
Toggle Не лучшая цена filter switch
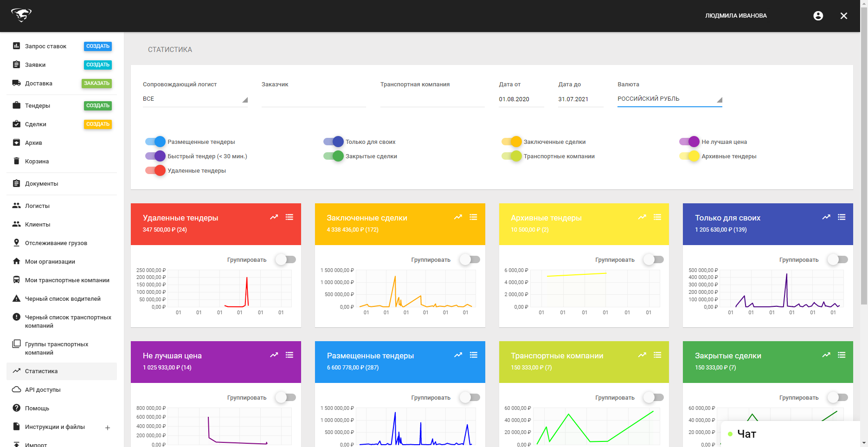click(689, 142)
